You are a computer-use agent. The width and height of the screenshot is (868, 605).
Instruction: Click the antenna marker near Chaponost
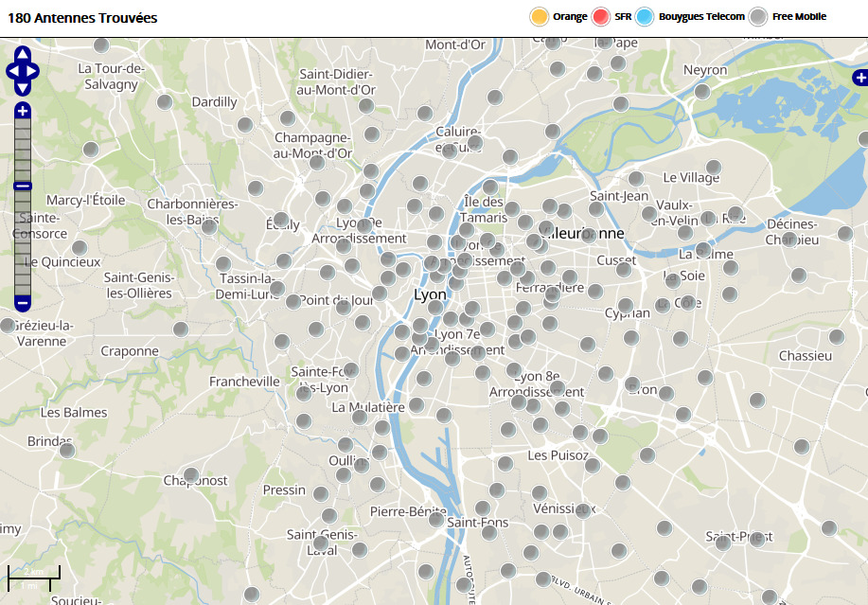[x=191, y=475]
